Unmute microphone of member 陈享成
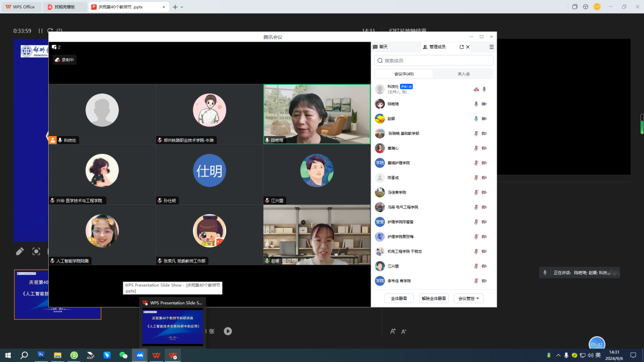The height and width of the screenshot is (362, 644). [x=476, y=178]
